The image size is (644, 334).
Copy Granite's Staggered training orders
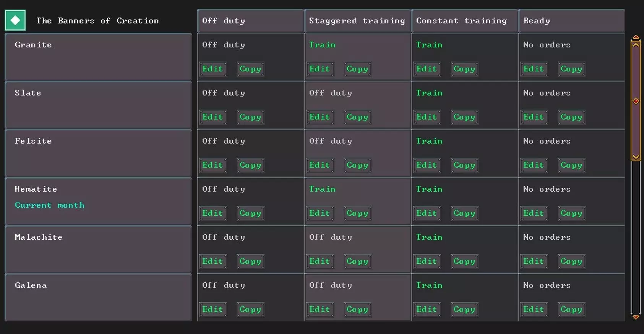pos(357,69)
